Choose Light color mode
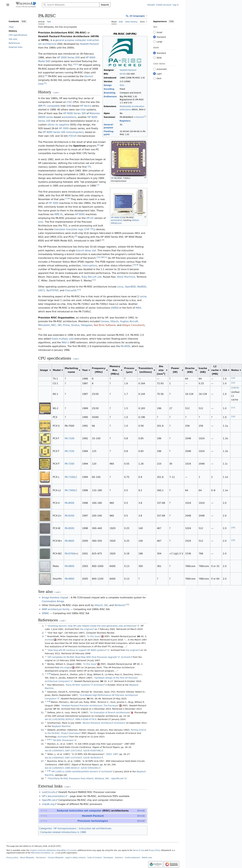The width and height of the screenshot is (242, 868). click(x=154, y=73)
